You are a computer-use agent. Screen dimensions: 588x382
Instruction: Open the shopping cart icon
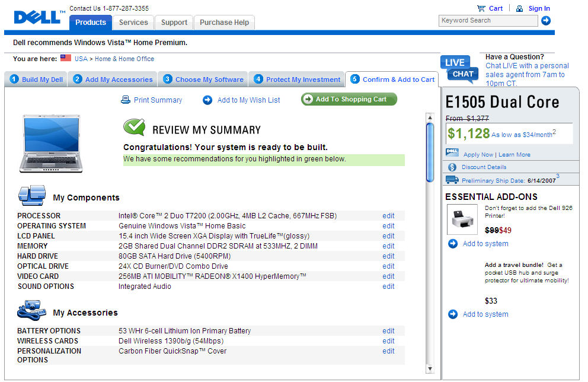tap(481, 8)
